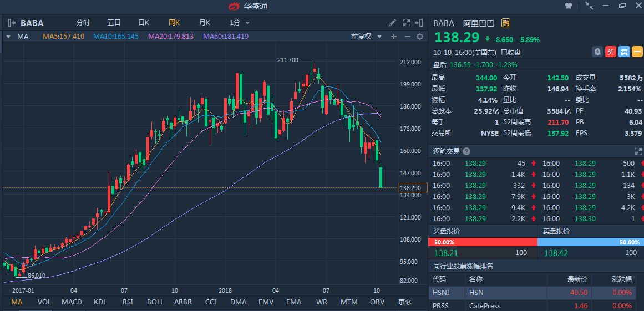Open the 1分 minute interval dropdown

240,23
